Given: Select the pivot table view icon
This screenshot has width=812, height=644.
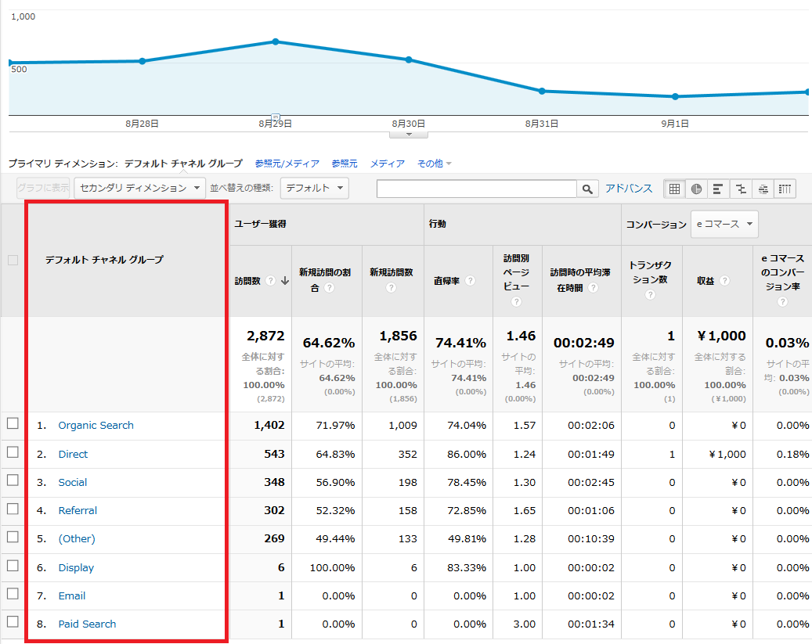Looking at the screenshot, I should 785,189.
